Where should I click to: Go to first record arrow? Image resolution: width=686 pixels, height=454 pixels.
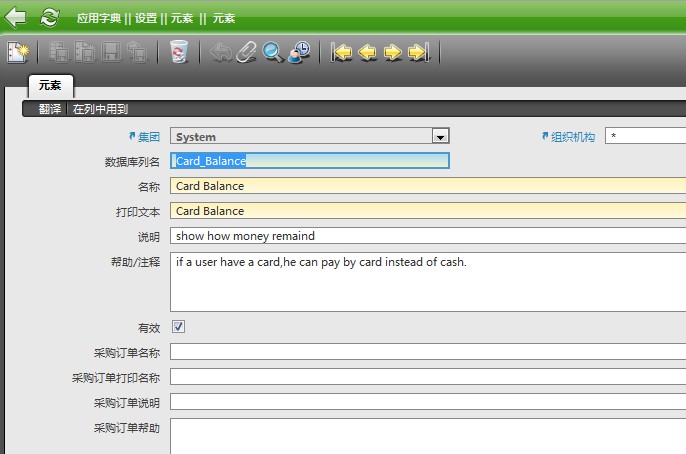point(341,52)
